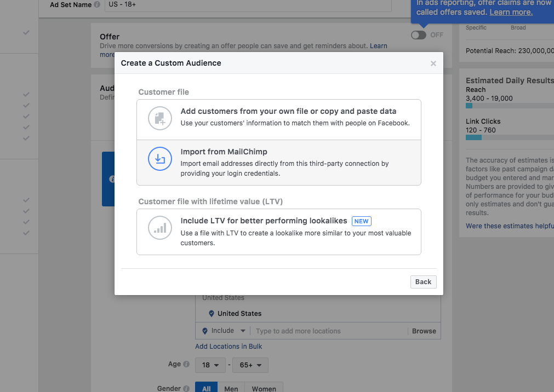Click the Learn link in the Offer section
554x392 pixels.
point(379,46)
